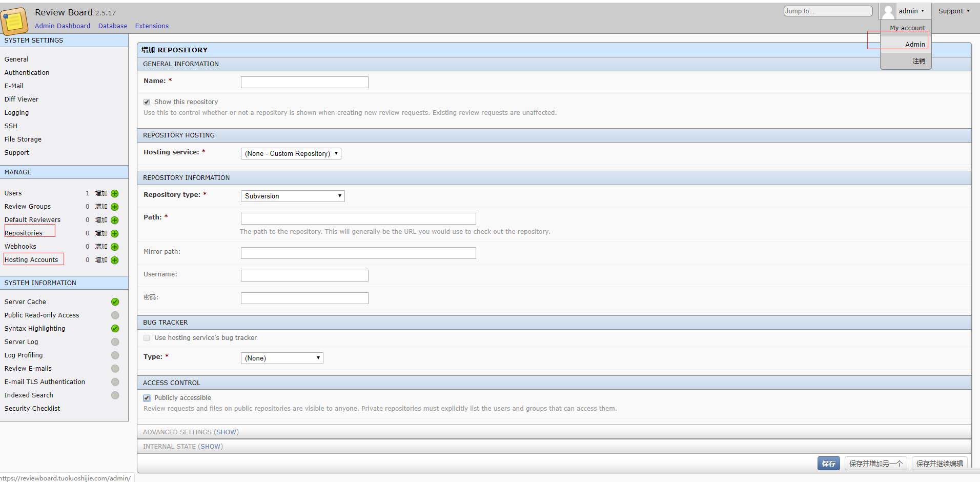
Task: Open the Users management link
Action: pos(13,193)
